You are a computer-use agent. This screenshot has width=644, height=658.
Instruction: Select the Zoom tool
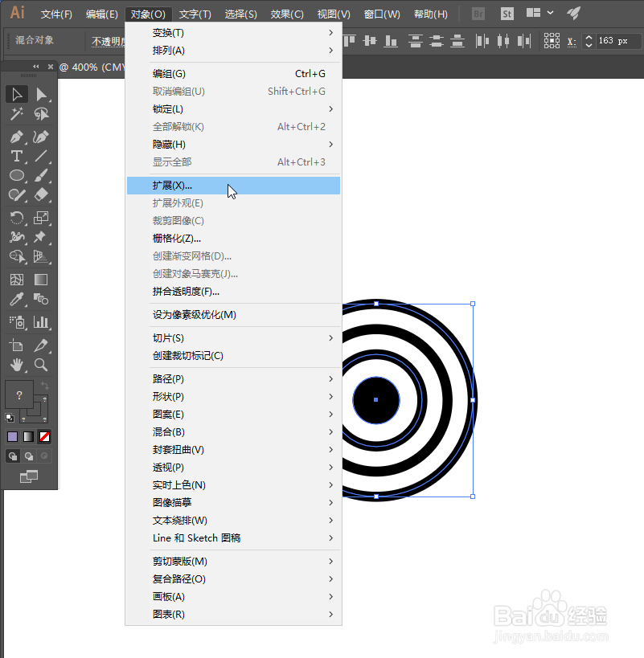click(41, 365)
